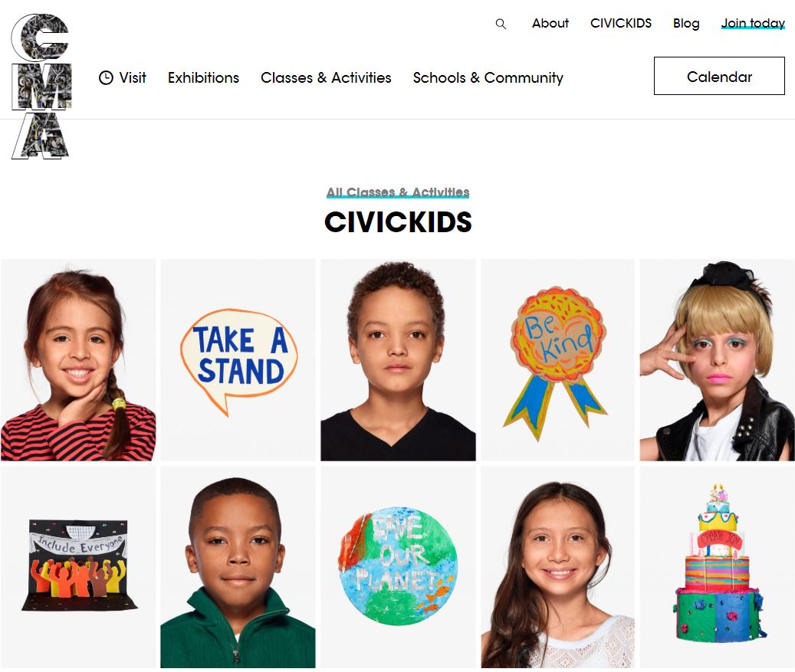Select the girl in striped shirt photo
The height and width of the screenshot is (672, 795).
(78, 360)
